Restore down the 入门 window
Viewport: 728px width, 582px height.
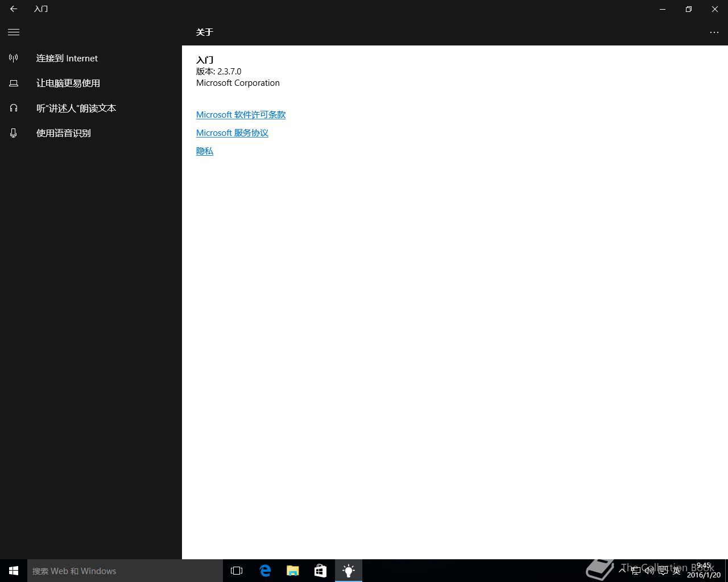(x=689, y=9)
